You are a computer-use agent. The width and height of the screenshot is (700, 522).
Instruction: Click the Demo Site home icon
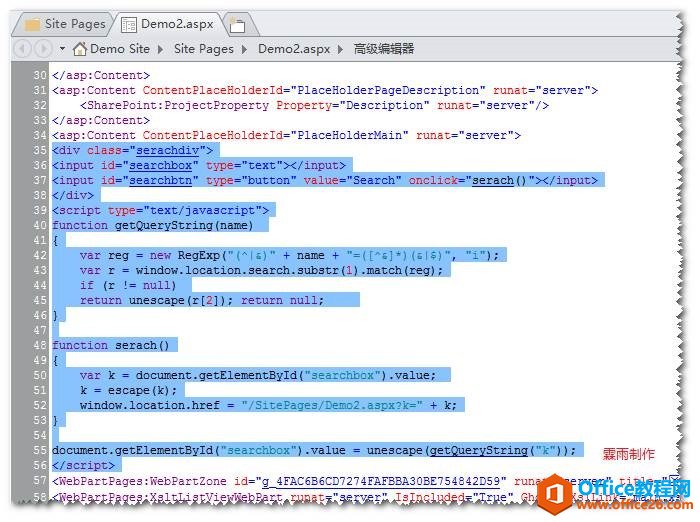[x=79, y=49]
